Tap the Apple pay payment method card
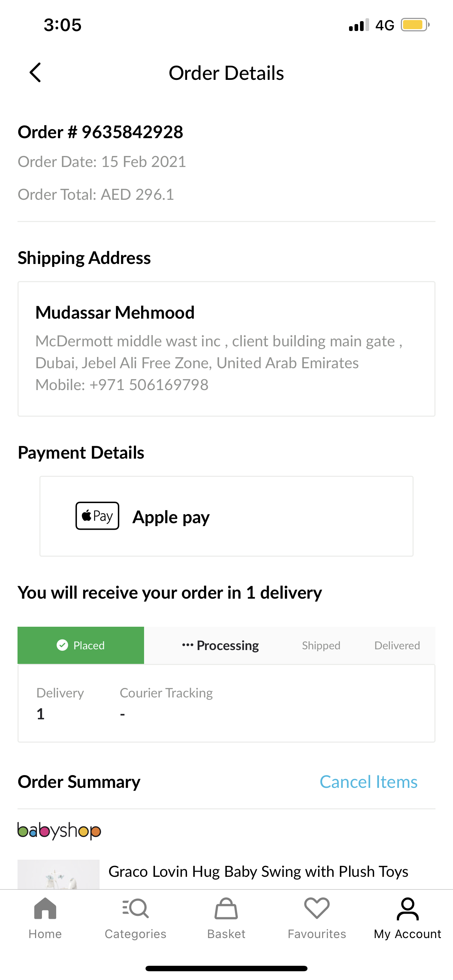 (x=226, y=516)
